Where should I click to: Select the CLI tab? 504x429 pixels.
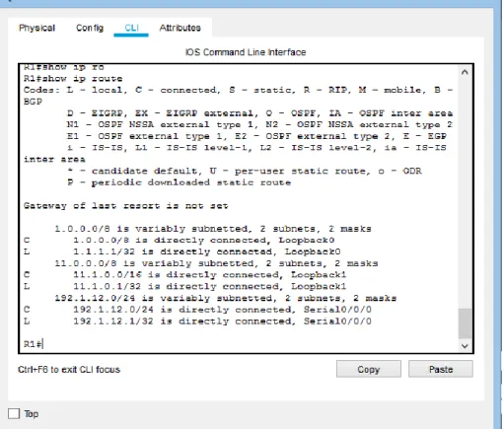point(131,28)
